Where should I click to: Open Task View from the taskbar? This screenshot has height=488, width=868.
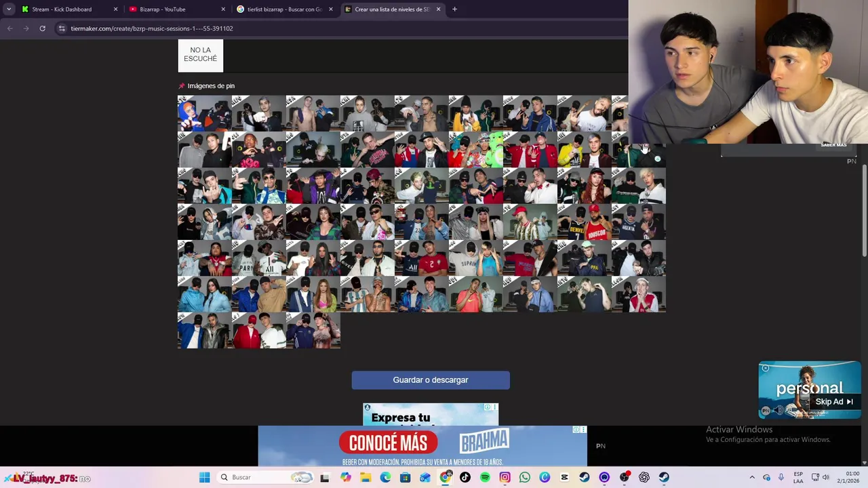[x=325, y=478]
